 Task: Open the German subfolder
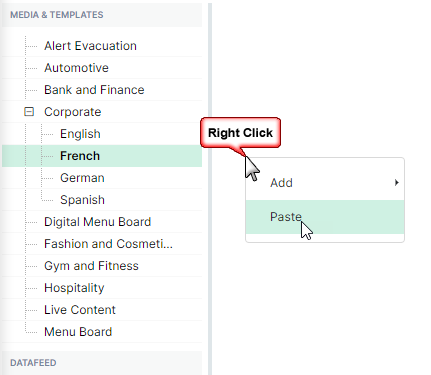tap(82, 178)
